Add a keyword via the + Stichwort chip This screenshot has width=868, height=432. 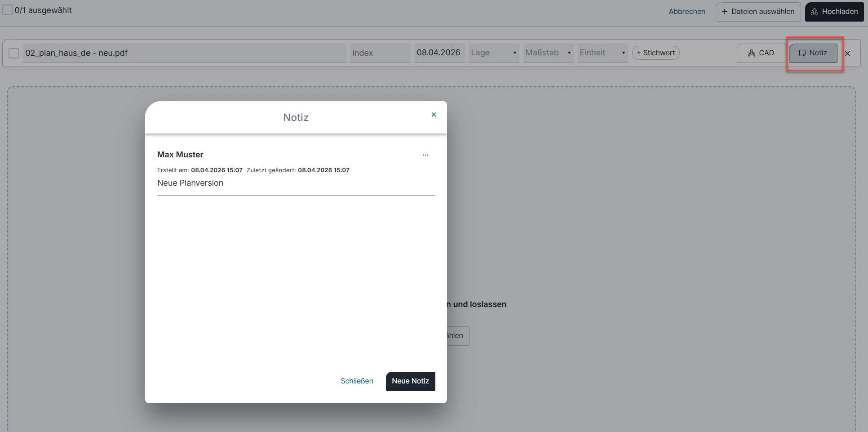point(655,53)
